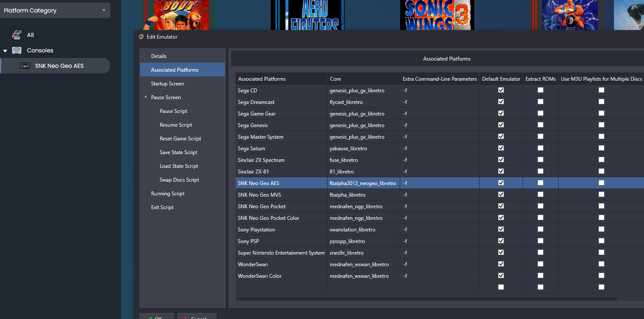Click the Extra Command-Line Parameters column header
The width and height of the screenshot is (644, 319).
(x=440, y=79)
